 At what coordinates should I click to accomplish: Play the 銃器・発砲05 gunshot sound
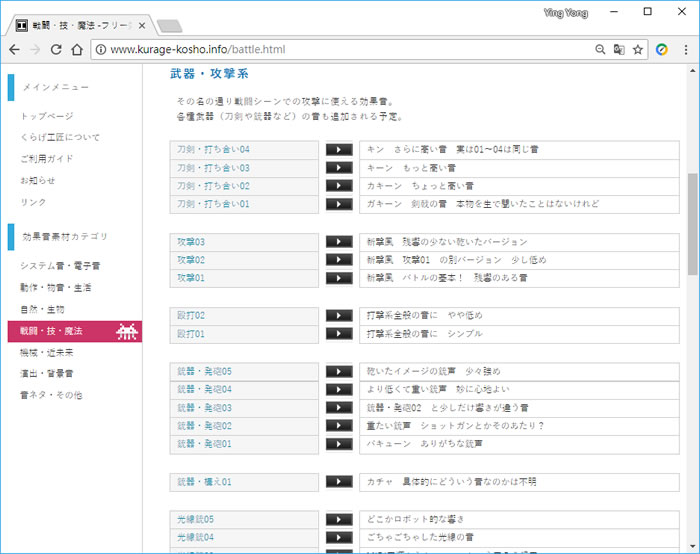339,372
